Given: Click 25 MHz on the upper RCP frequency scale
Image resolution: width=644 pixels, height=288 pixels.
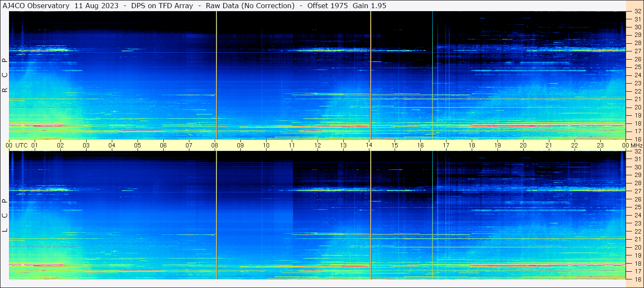Looking at the screenshot, I should (x=638, y=67).
